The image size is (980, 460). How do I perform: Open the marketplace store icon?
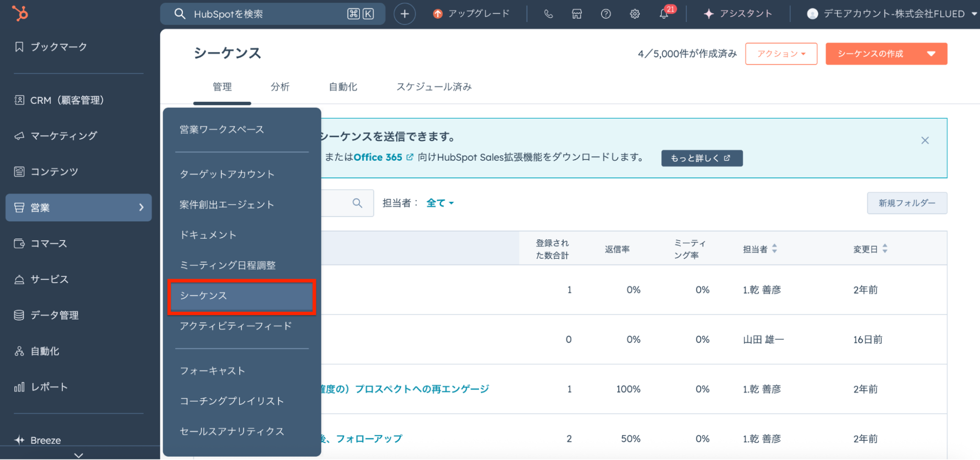[x=577, y=14]
